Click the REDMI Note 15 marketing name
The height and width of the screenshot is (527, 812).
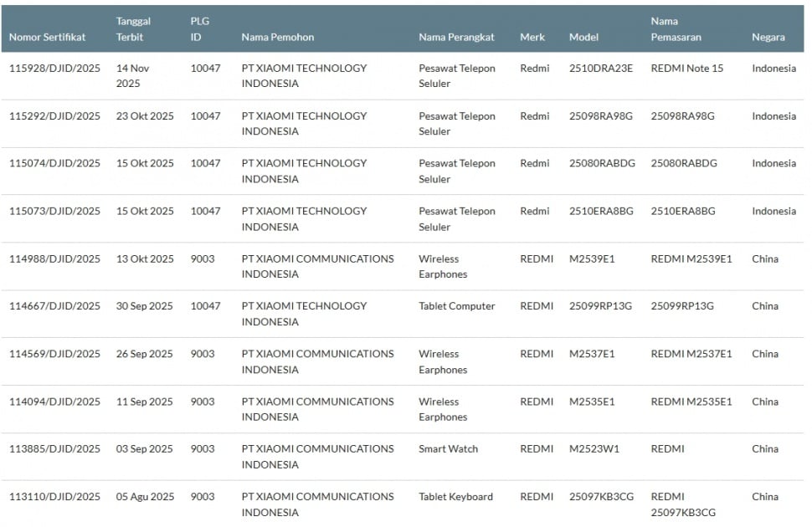[686, 69]
